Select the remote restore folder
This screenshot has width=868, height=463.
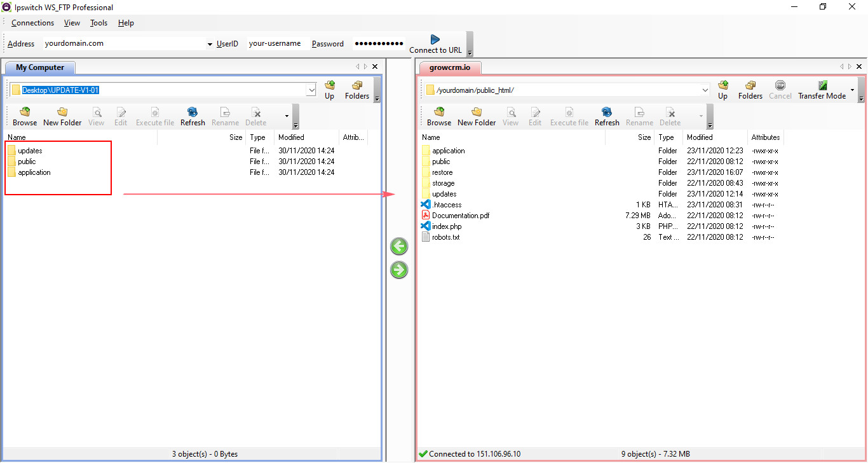tap(437, 172)
